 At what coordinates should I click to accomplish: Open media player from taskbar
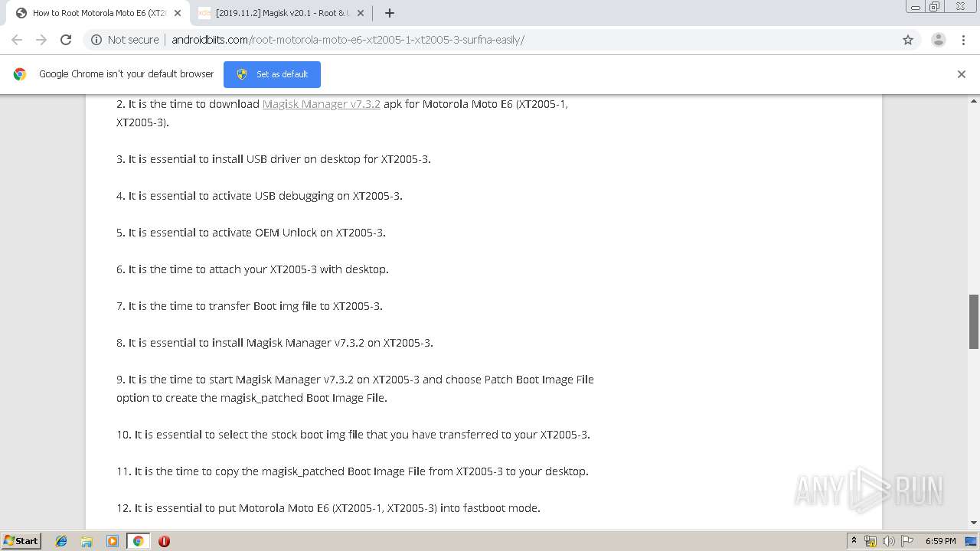pyautogui.click(x=113, y=541)
